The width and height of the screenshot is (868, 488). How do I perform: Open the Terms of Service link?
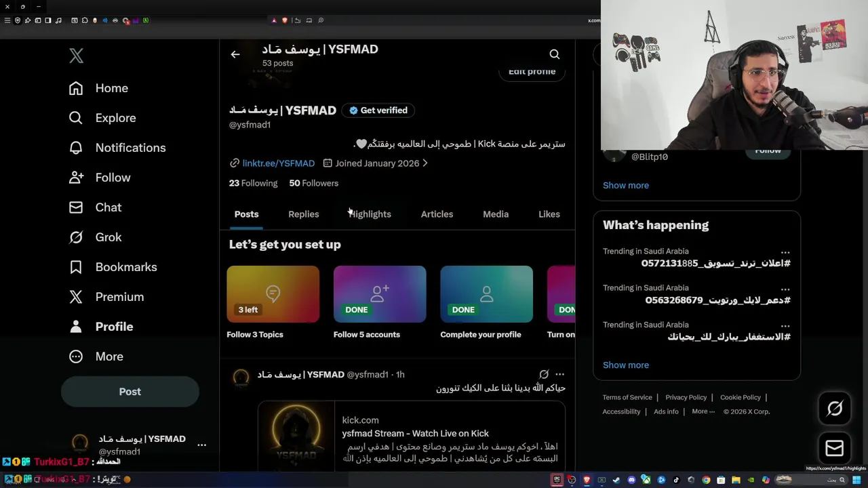(627, 398)
